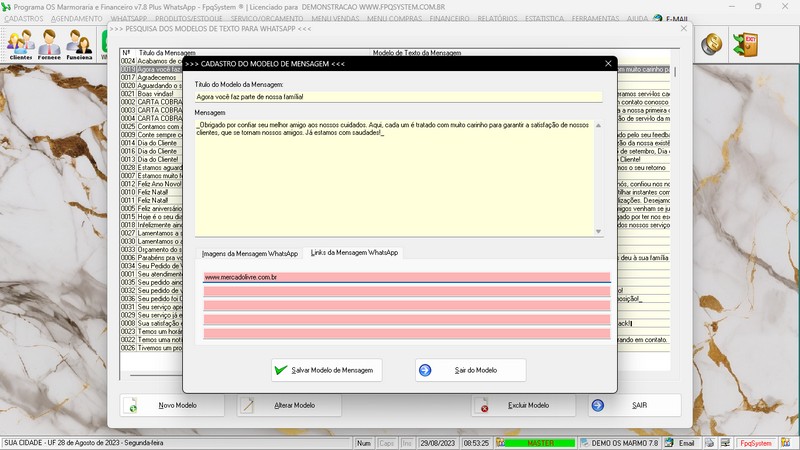Click the computer icon beside DEMO OS MARMO
The height and width of the screenshot is (450, 800).
585,443
